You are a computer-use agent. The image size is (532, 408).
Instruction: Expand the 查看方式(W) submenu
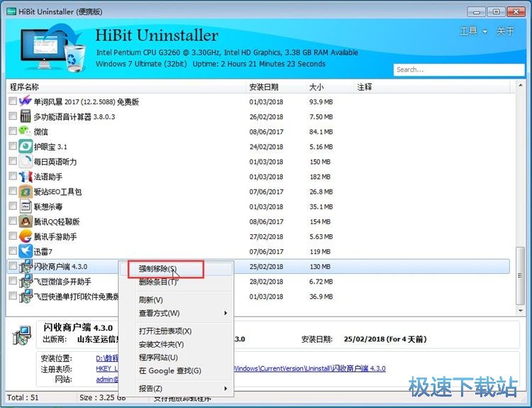[x=176, y=313]
